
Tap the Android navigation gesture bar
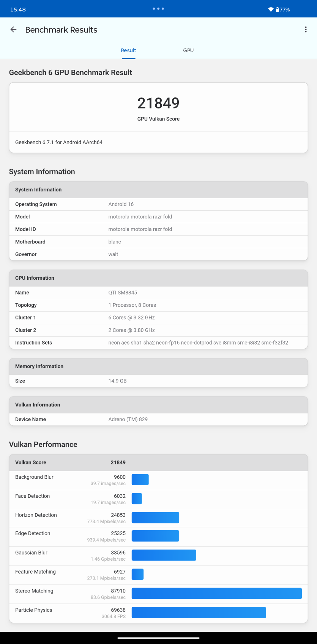tap(158, 638)
